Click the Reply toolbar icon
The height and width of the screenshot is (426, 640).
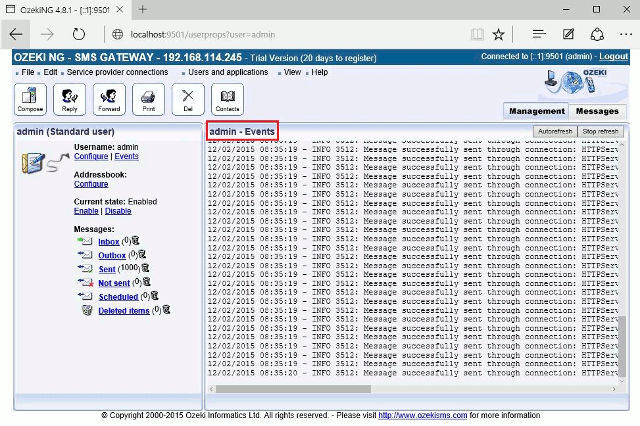69,99
